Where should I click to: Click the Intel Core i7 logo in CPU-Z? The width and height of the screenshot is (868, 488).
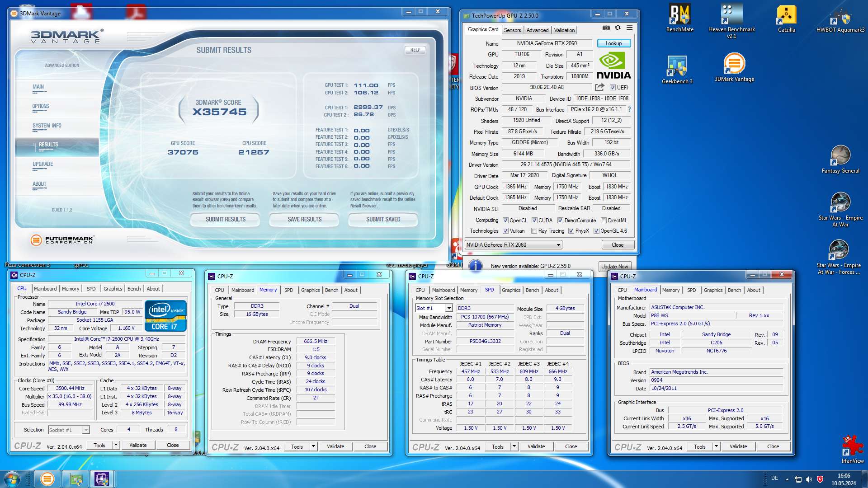(165, 316)
